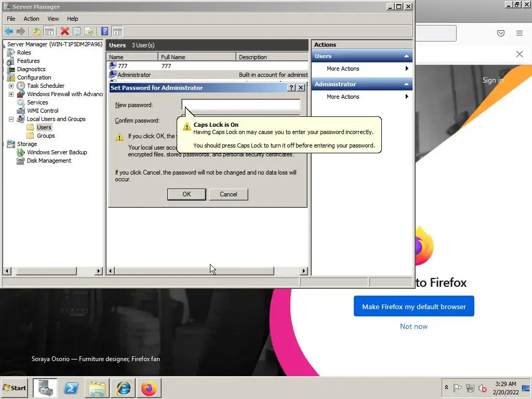
Task: Open More Actions under Users section
Action: point(362,69)
